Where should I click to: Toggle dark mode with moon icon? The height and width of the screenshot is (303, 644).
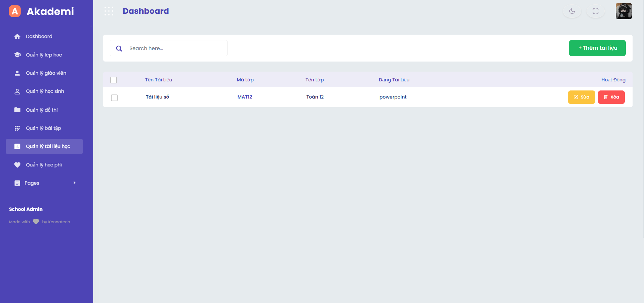(572, 11)
